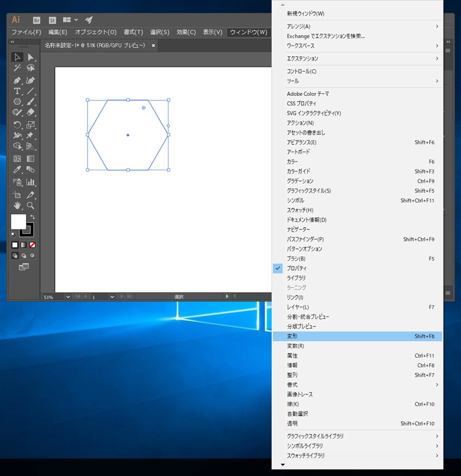Select the Eraser tool
This screenshot has width=461, height=476.
coord(31,112)
